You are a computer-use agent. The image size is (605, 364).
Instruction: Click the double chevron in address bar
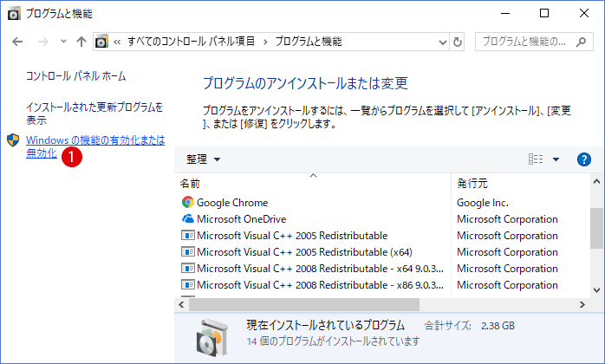[117, 42]
